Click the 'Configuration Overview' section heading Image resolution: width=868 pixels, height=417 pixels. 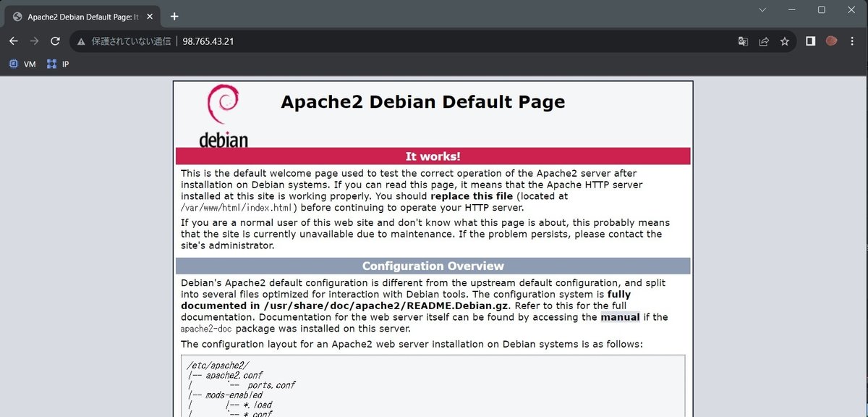[433, 266]
